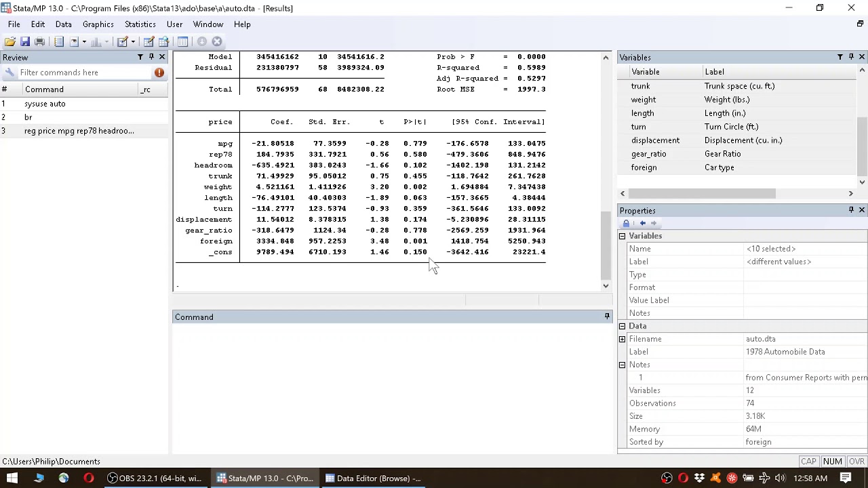Open the Statistics menu

pyautogui.click(x=140, y=24)
